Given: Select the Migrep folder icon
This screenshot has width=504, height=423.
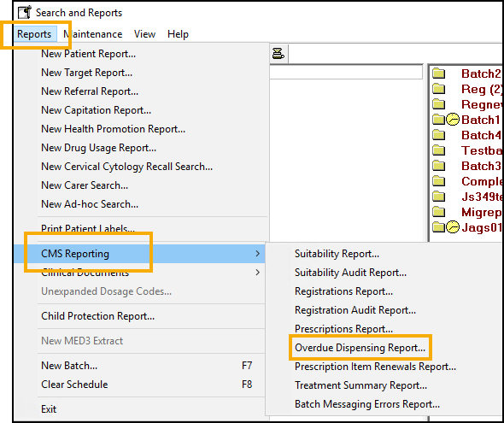Looking at the screenshot, I should point(439,212).
